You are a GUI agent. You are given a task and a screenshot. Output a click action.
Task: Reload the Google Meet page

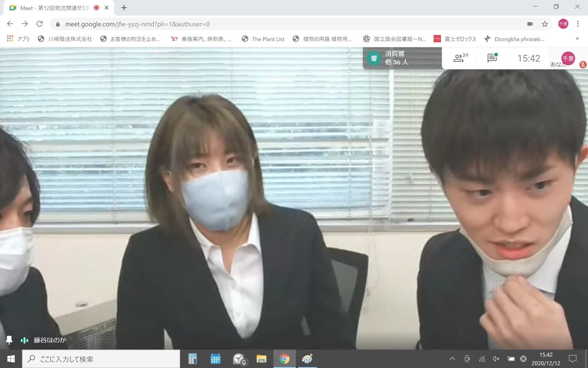(40, 24)
